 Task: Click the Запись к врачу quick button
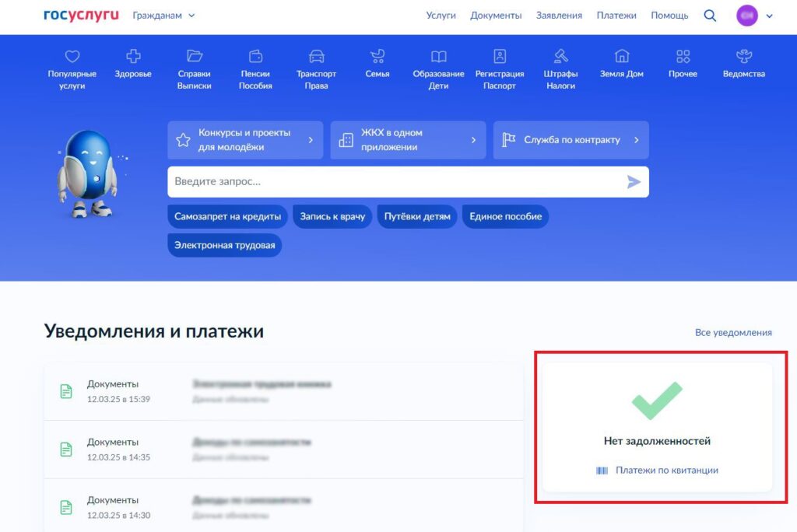tap(332, 216)
